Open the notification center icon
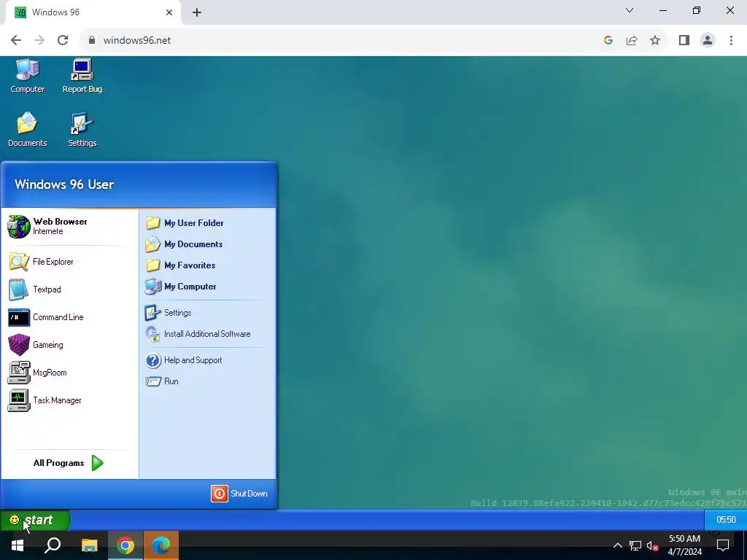 pos(723,545)
